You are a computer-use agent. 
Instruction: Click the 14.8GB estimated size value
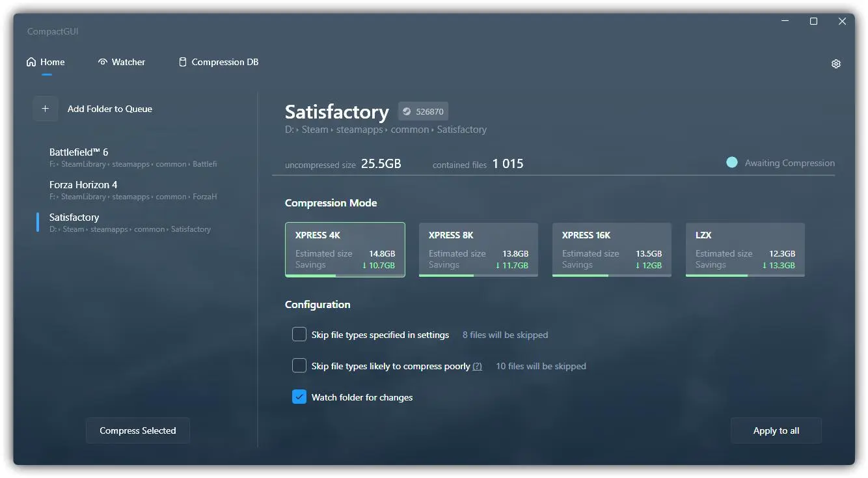(382, 253)
